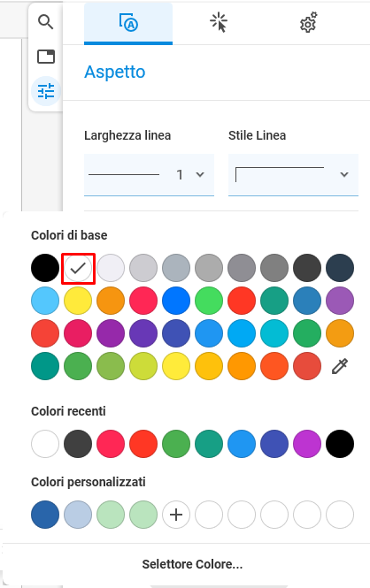Open Selettore Colore dialog

192,564
